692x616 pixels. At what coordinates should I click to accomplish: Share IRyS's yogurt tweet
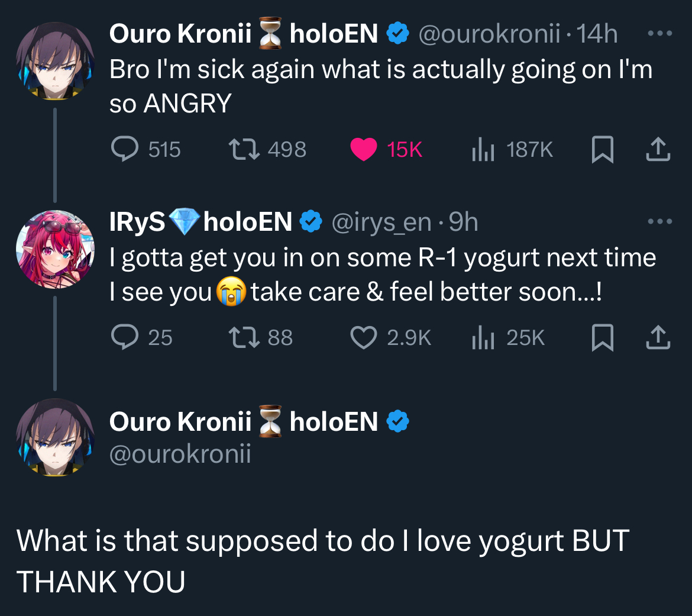(658, 338)
